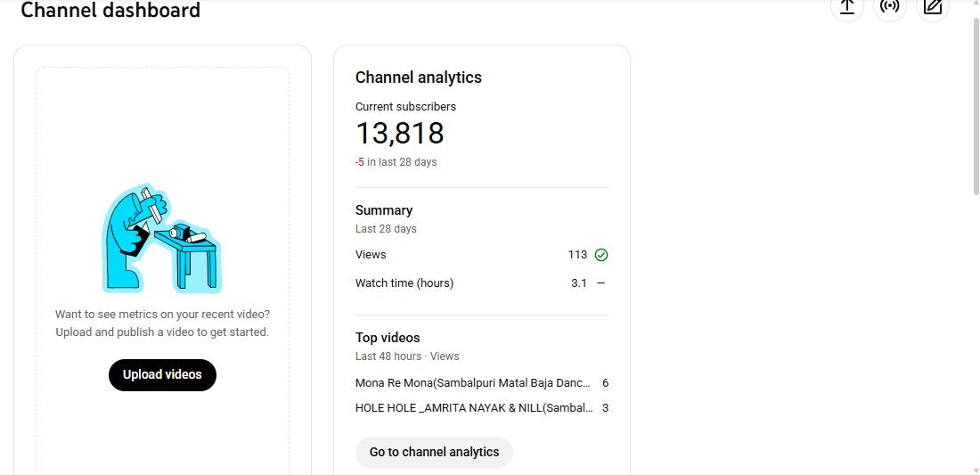The width and height of the screenshot is (980, 475).
Task: Click the create post pencil icon
Action: [932, 7]
